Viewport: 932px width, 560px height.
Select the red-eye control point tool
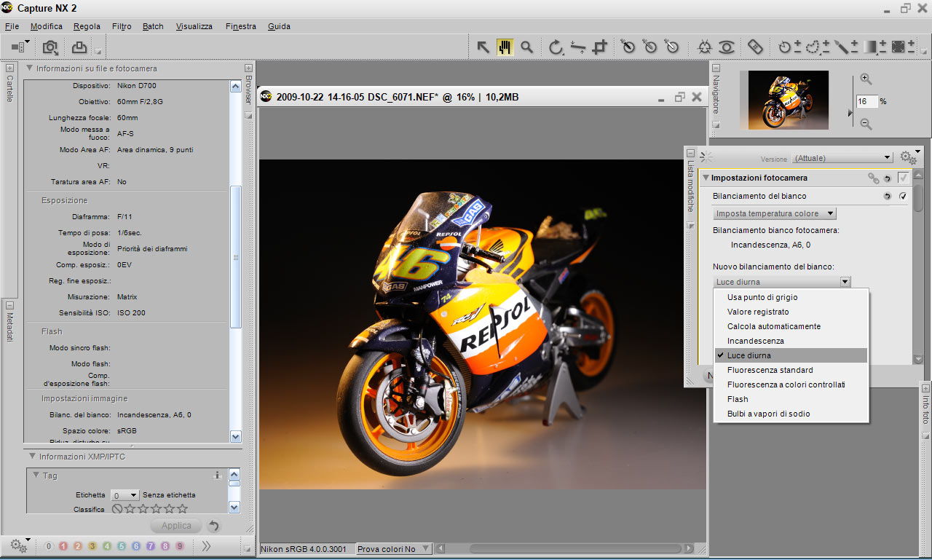[726, 47]
